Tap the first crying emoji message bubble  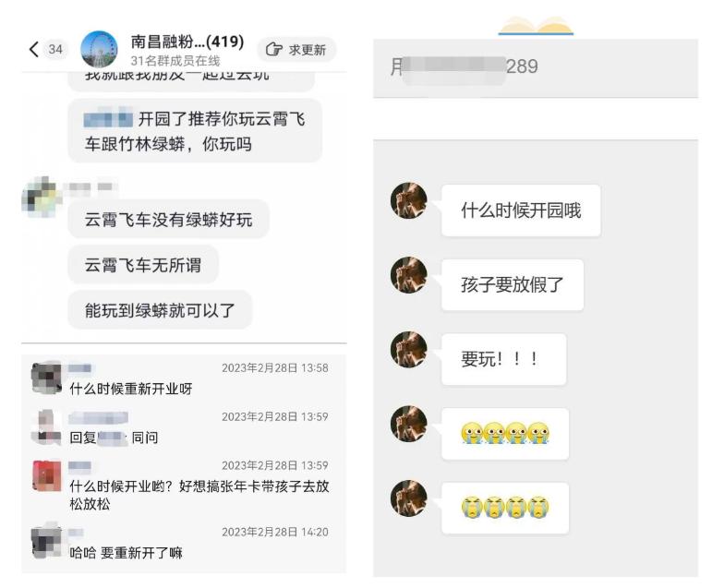(x=505, y=434)
